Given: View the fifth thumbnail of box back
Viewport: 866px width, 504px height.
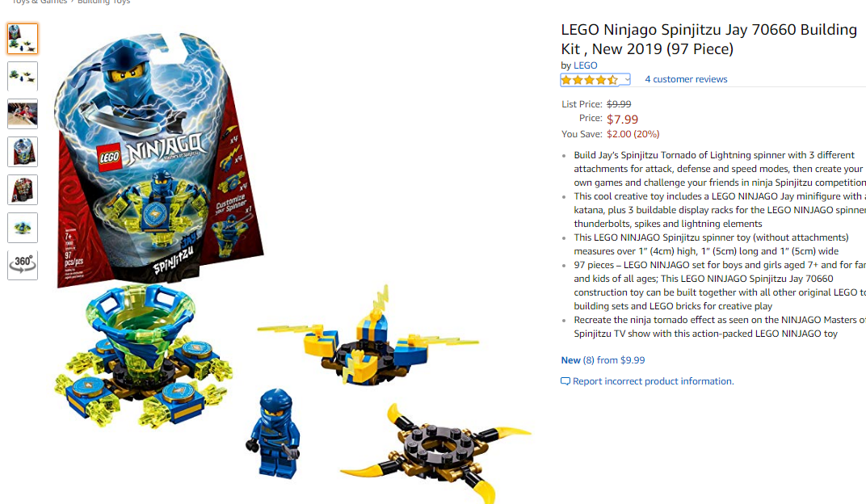Looking at the screenshot, I should click(23, 190).
